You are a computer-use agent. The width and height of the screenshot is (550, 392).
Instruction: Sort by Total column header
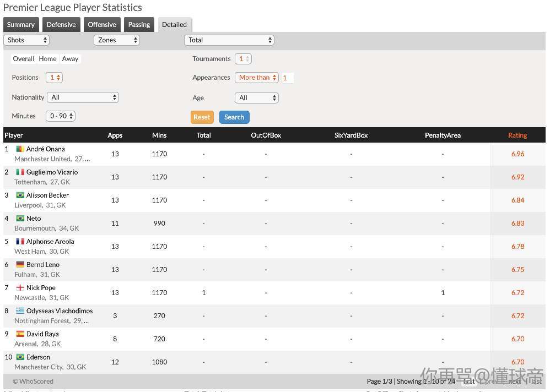point(203,135)
